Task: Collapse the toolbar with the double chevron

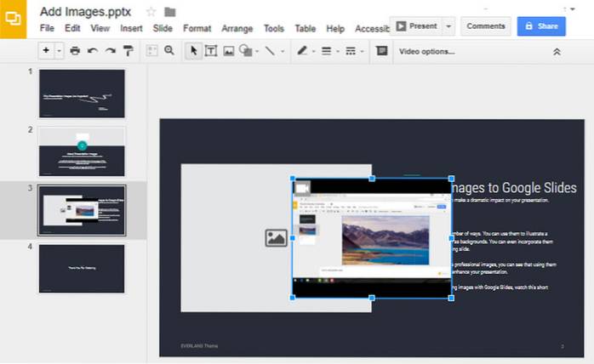Action: click(x=557, y=52)
